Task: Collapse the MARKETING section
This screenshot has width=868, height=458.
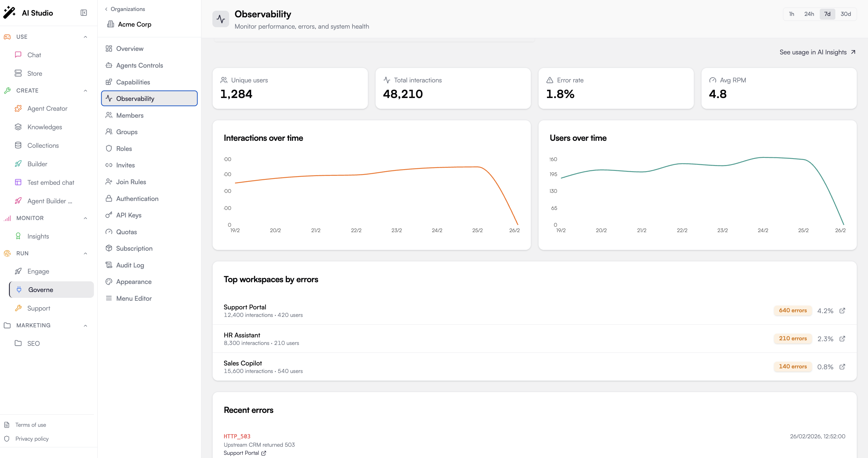Action: [x=85, y=326]
